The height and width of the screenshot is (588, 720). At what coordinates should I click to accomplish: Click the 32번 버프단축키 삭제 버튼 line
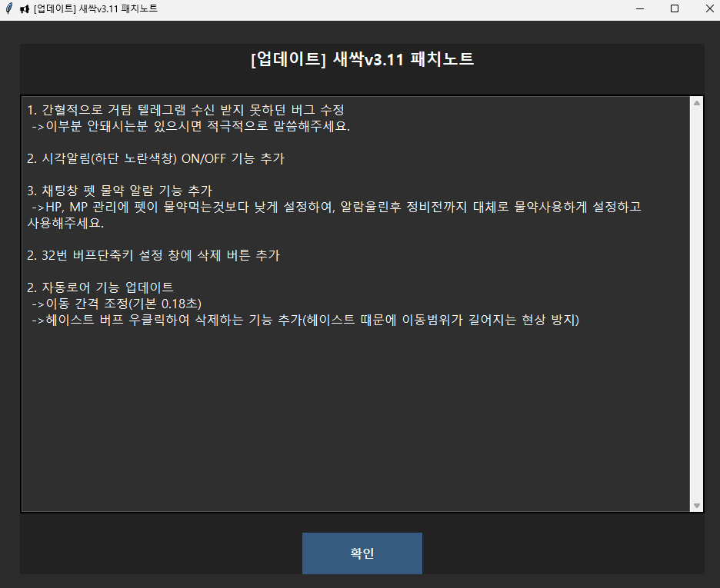(153, 255)
